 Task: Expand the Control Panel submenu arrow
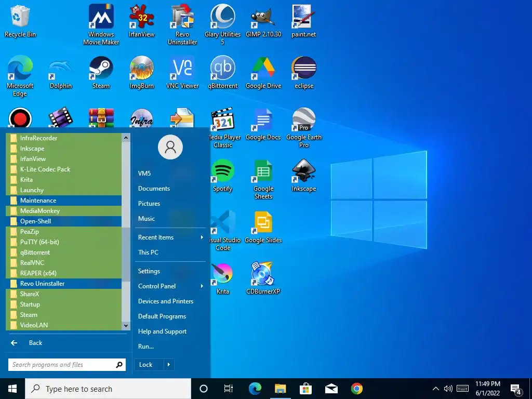tap(202, 286)
